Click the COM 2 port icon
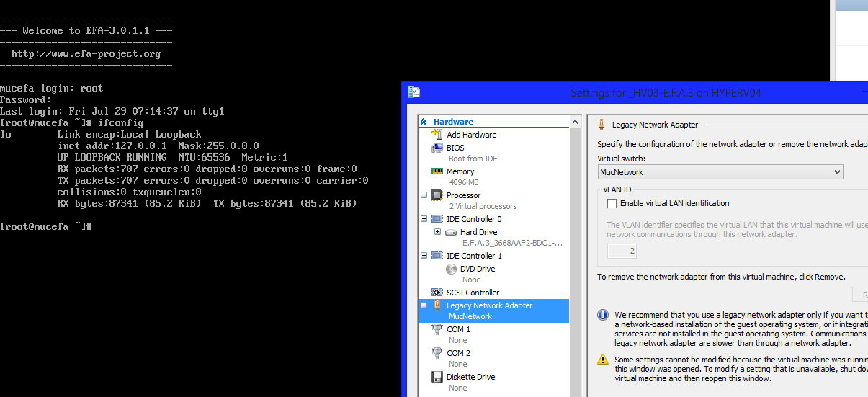Viewport: 868px width, 397px height. click(x=437, y=353)
